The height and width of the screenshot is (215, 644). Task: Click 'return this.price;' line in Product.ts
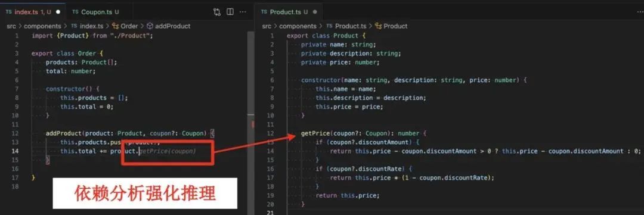[x=348, y=195]
